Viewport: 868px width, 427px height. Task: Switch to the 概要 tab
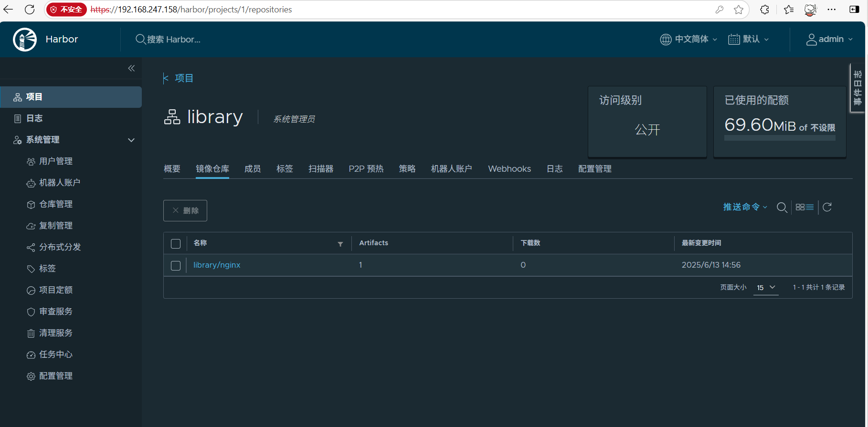172,169
